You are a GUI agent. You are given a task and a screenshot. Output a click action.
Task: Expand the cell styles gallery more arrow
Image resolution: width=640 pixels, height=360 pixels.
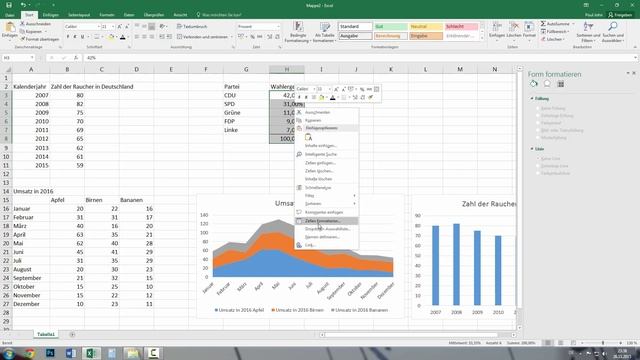point(482,38)
